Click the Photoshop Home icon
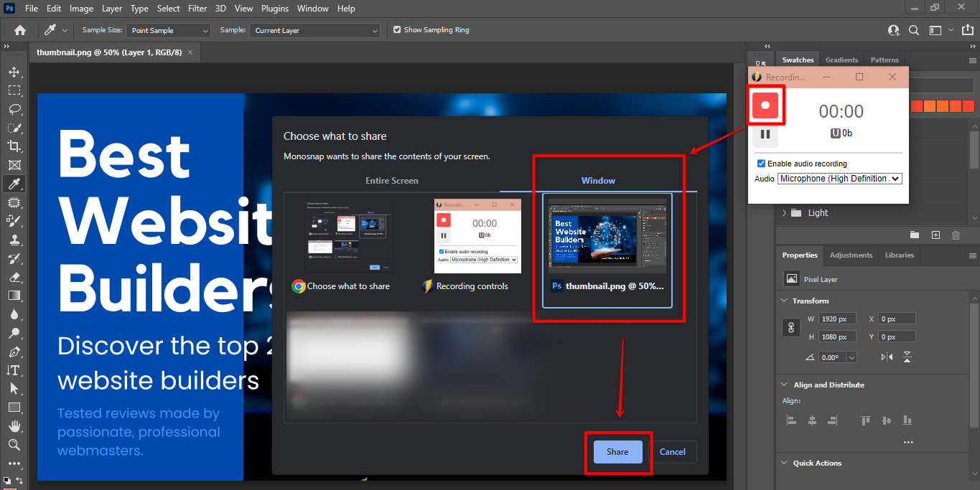980x490 pixels. coord(20,30)
